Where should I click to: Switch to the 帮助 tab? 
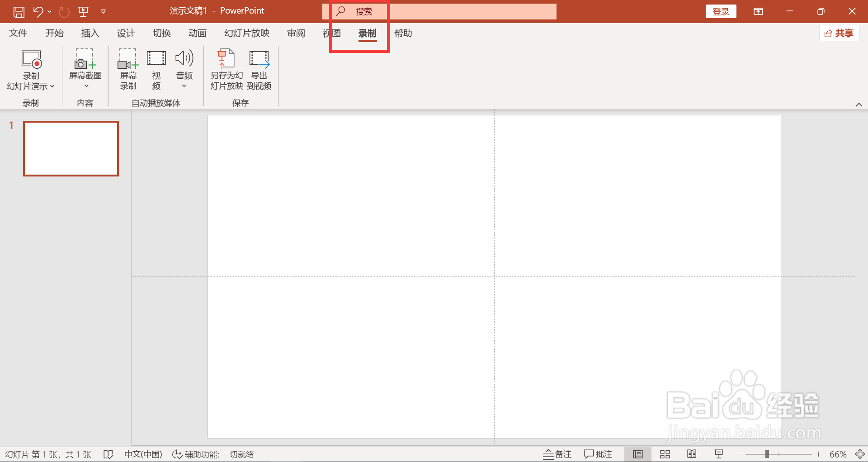[x=403, y=33]
